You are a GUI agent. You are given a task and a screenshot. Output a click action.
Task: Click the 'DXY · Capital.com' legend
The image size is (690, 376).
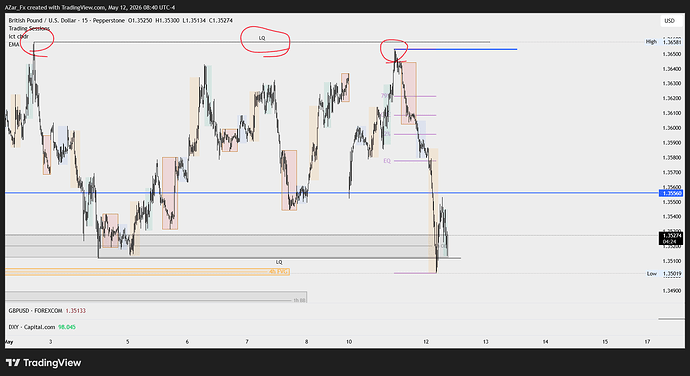[32, 327]
